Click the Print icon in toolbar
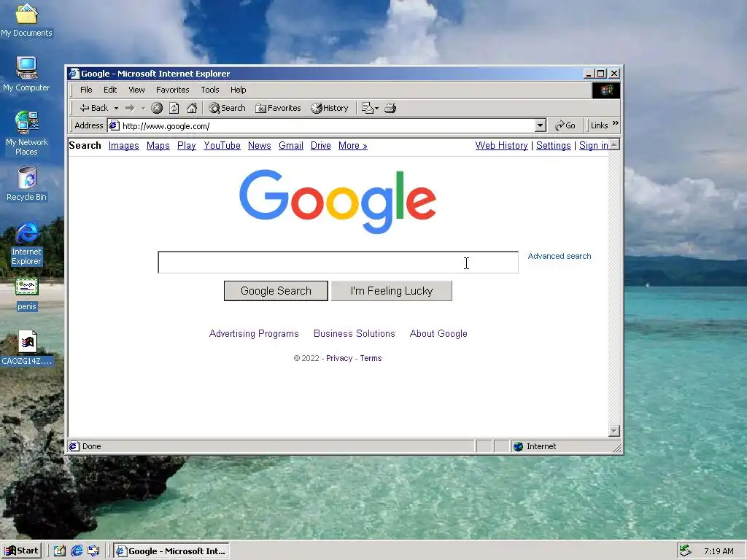 390,108
